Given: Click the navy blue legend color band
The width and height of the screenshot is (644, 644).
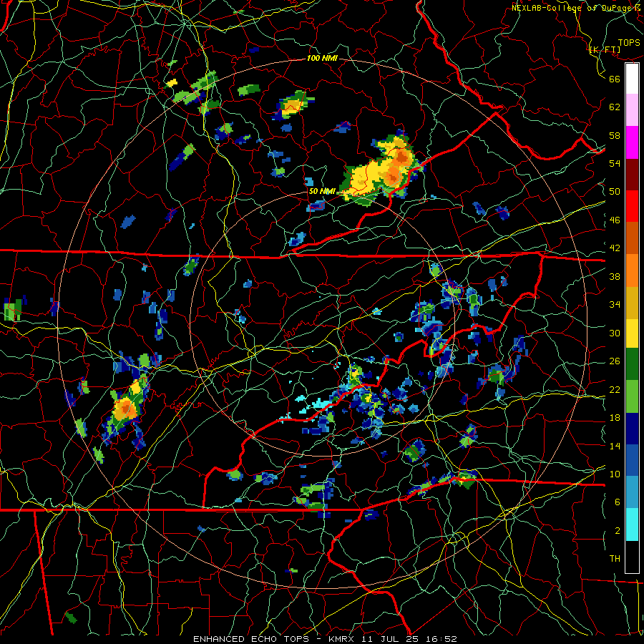Looking at the screenshot, I should pyautogui.click(x=632, y=429).
